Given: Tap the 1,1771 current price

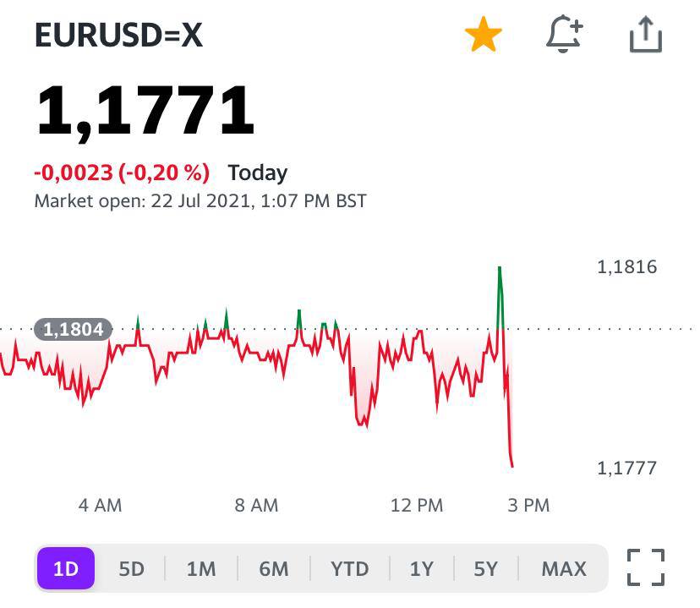Looking at the screenshot, I should 145,111.
